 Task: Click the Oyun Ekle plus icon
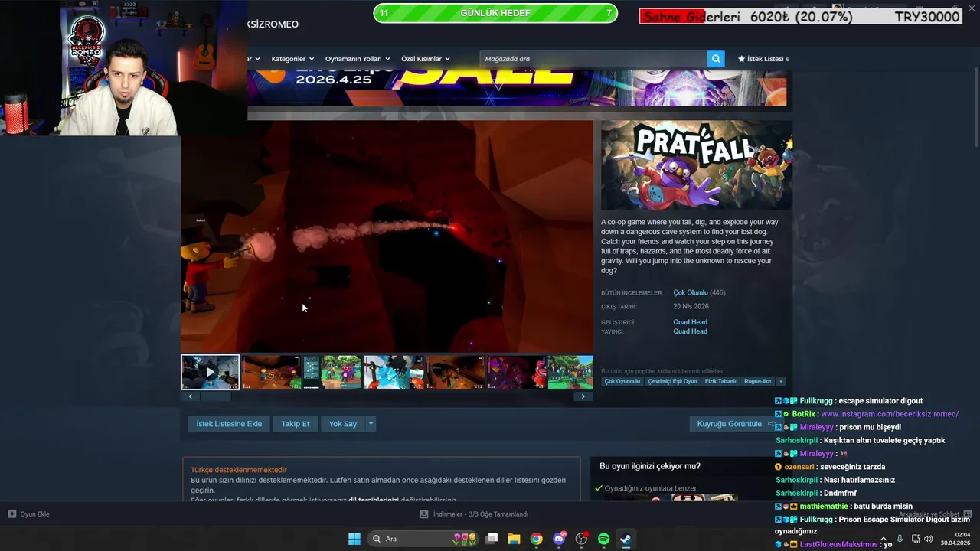click(11, 514)
